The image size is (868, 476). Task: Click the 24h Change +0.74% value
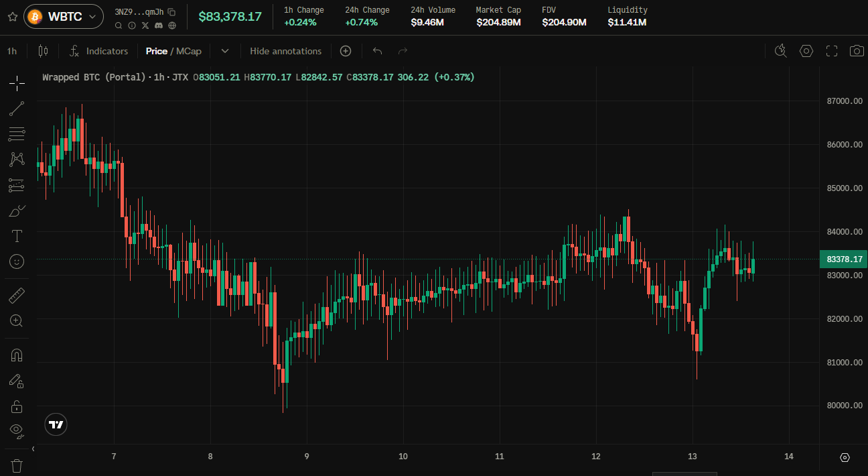tap(362, 22)
